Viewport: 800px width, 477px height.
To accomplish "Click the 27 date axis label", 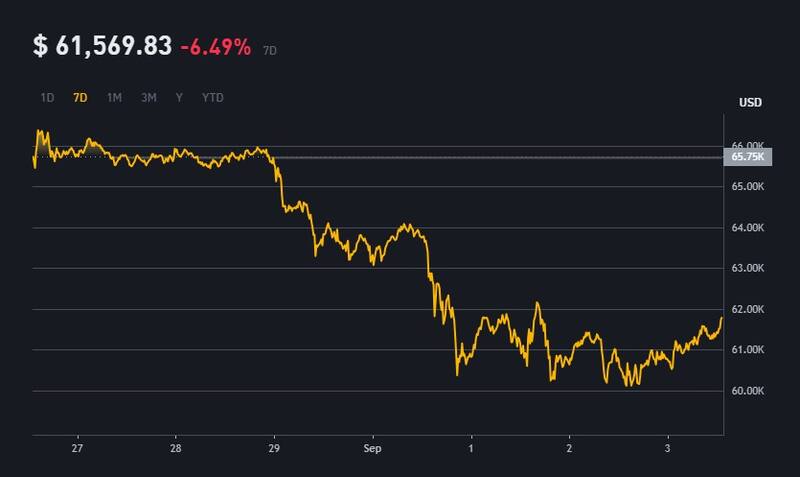I will [79, 451].
